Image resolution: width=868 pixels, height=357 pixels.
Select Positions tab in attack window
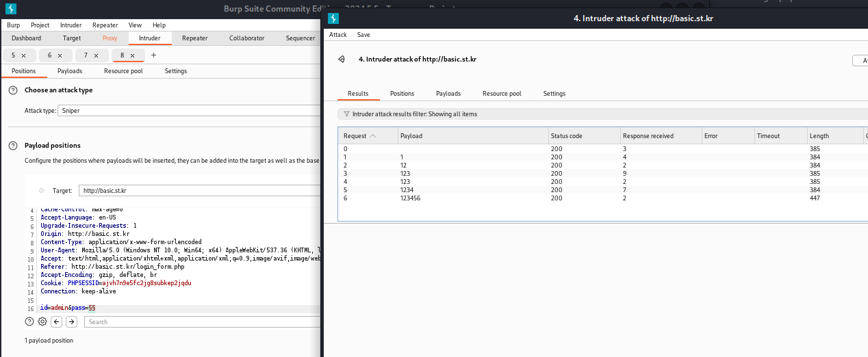(402, 94)
